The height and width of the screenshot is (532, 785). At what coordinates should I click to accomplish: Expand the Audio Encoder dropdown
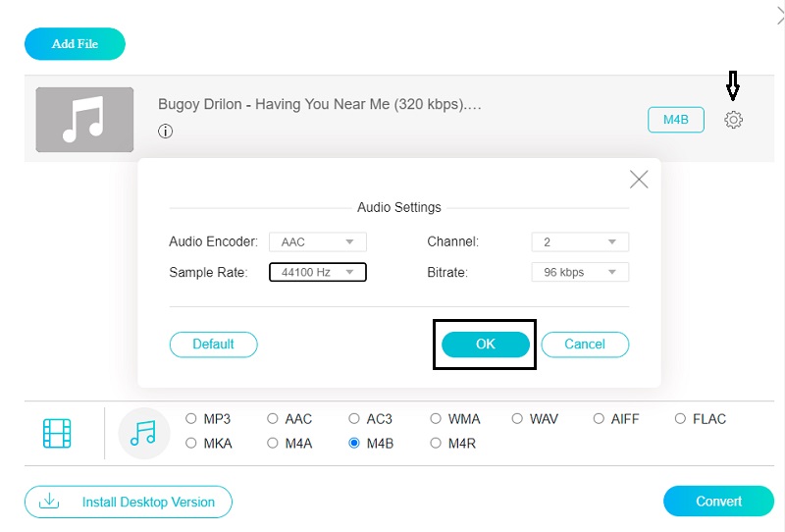317,242
